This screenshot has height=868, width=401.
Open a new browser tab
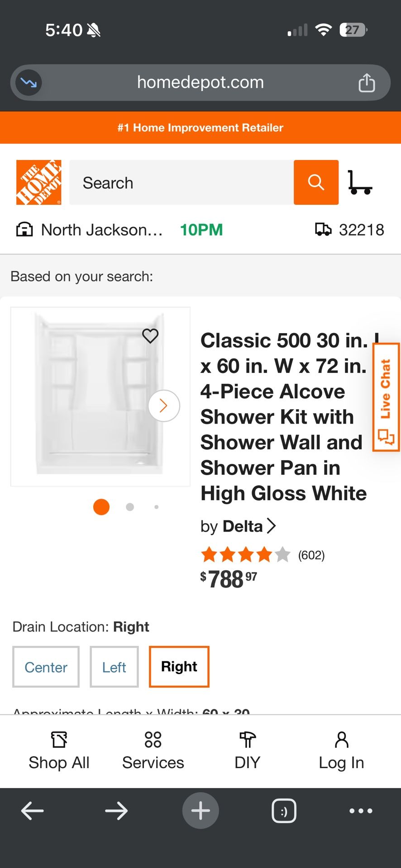tap(200, 811)
